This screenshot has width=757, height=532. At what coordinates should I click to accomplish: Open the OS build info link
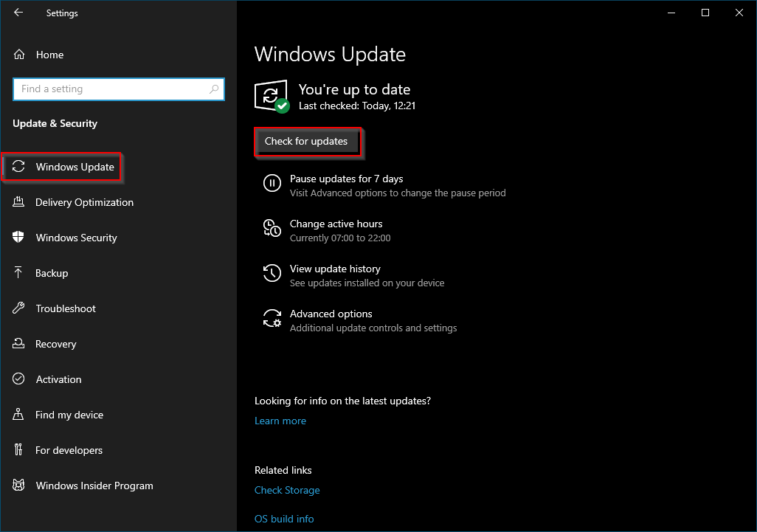pyautogui.click(x=284, y=519)
